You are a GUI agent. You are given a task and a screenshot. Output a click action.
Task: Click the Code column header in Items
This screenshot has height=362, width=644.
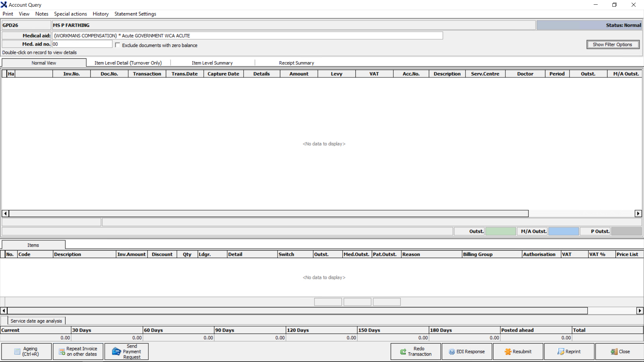[x=35, y=254]
